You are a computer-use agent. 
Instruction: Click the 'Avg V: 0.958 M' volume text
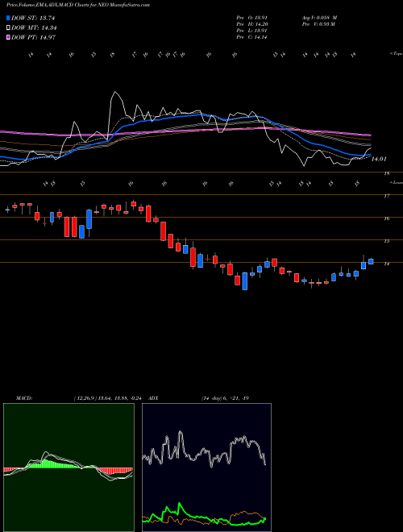(x=319, y=18)
